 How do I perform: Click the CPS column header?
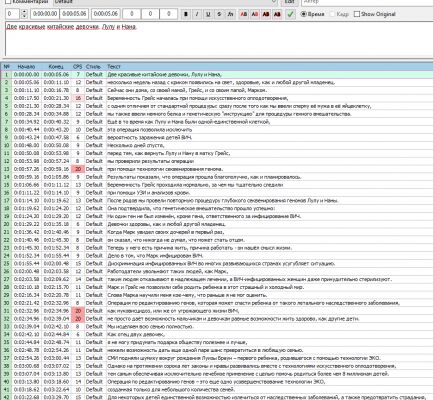[78, 67]
